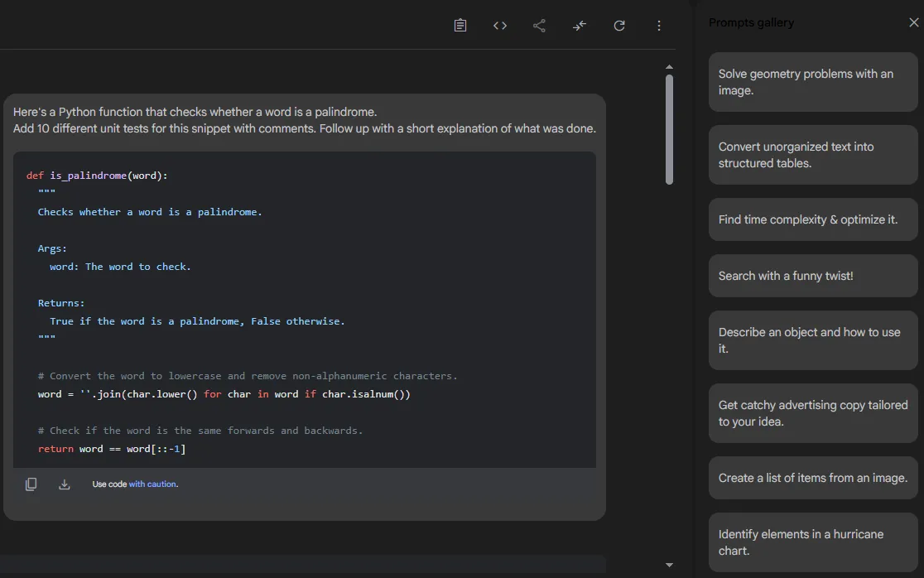The image size is (924, 578).
Task: Click the code line starting 'word = ''.join'
Action: [224, 394]
